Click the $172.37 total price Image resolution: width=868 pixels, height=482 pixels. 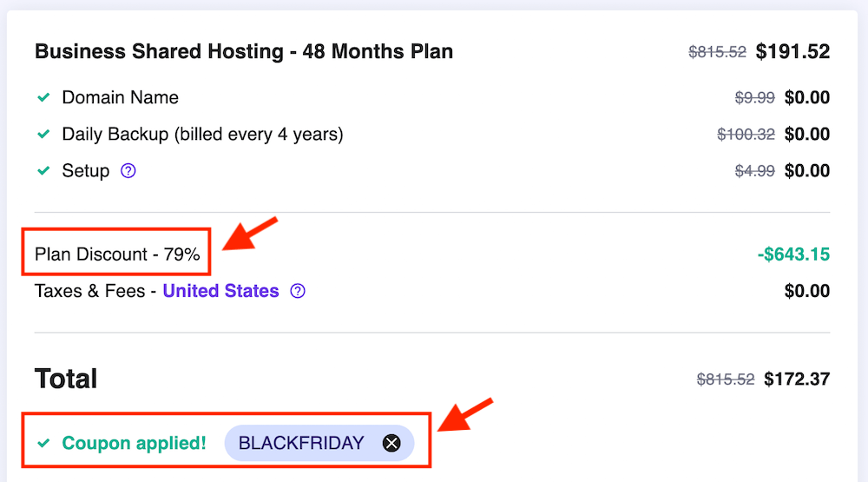coord(797,380)
